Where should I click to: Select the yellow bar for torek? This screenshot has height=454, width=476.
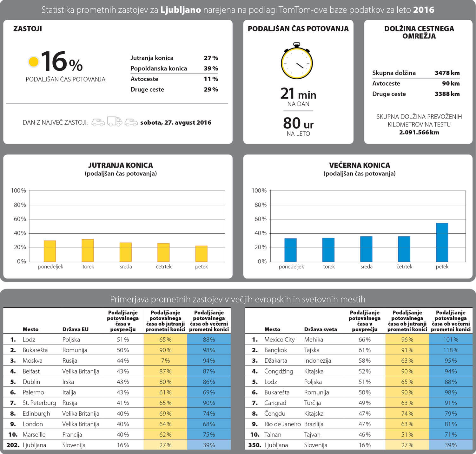[88, 250]
